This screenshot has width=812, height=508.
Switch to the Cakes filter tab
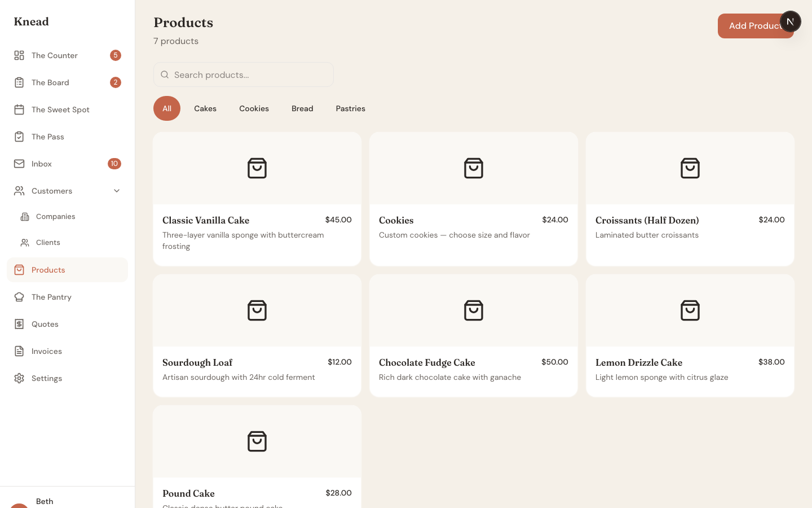pos(205,108)
